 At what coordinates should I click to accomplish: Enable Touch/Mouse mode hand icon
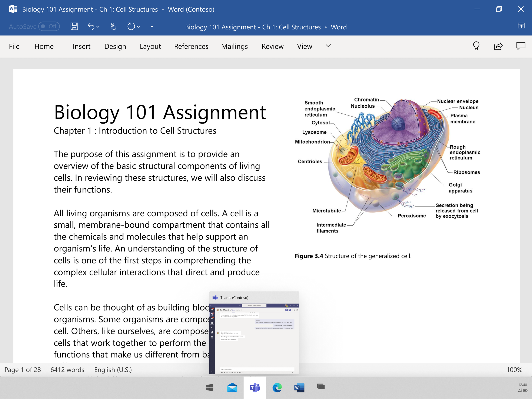tap(113, 26)
